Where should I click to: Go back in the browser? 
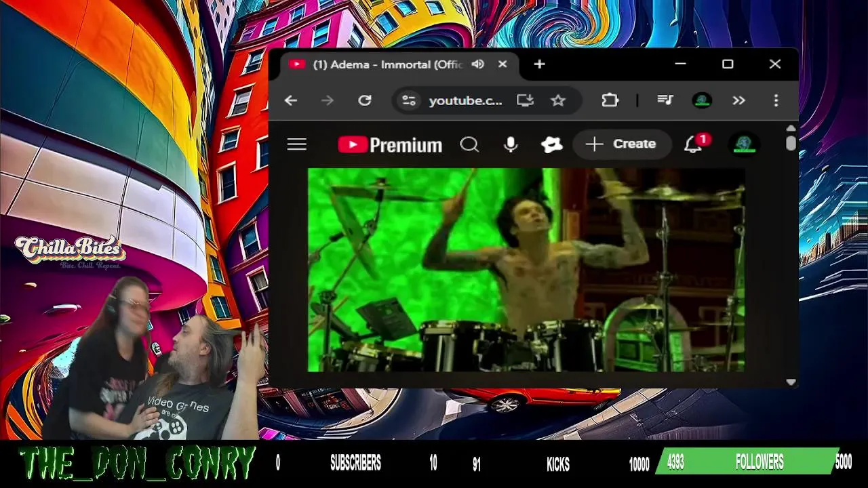[291, 100]
